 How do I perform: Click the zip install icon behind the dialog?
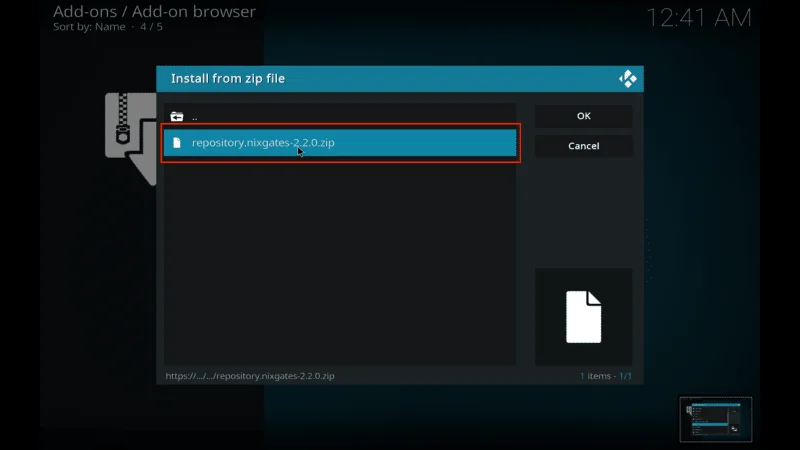[x=131, y=138]
